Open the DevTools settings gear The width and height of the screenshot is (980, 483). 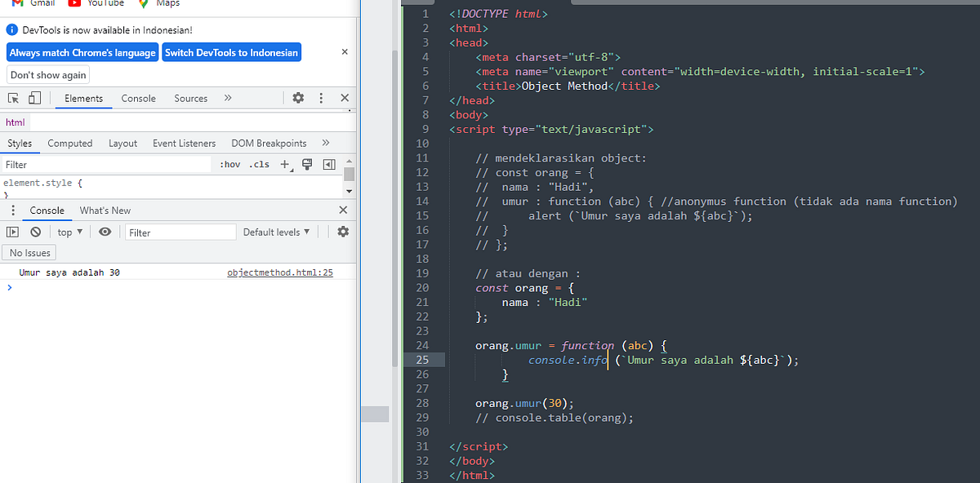coord(298,98)
